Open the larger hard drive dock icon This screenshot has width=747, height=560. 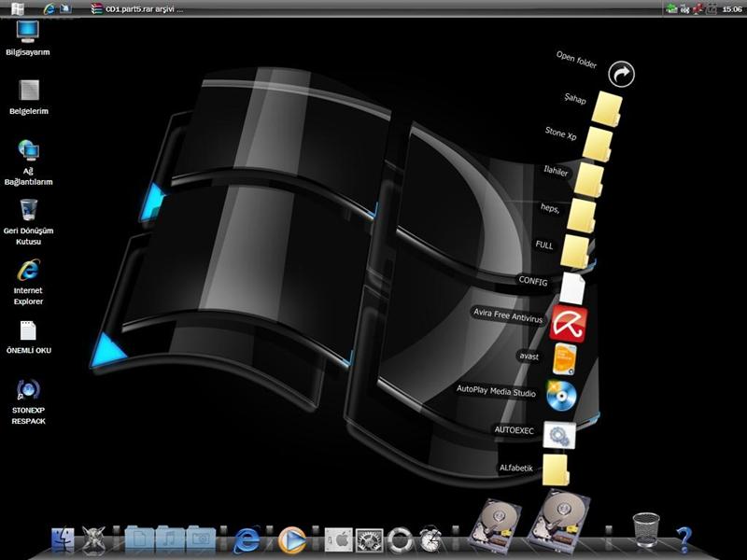558,522
